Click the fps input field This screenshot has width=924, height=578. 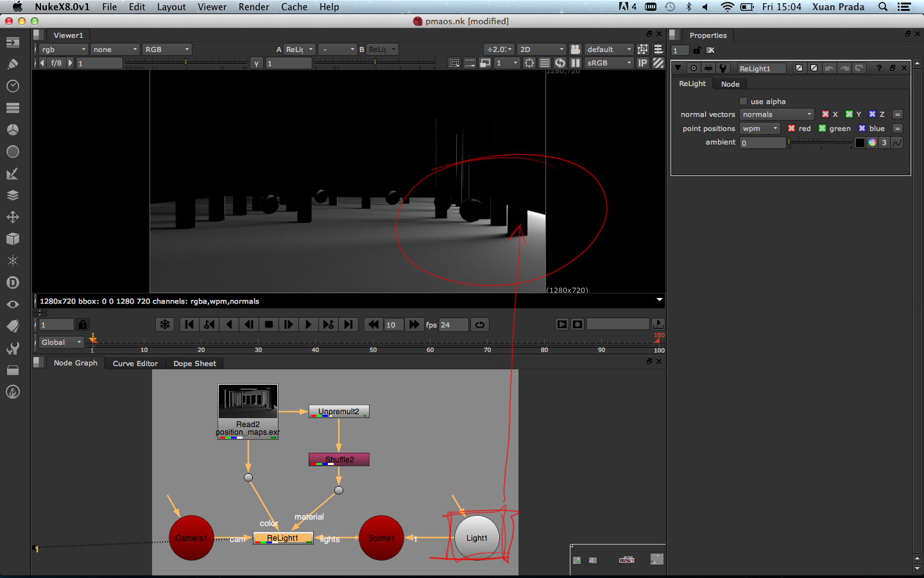pyautogui.click(x=453, y=324)
